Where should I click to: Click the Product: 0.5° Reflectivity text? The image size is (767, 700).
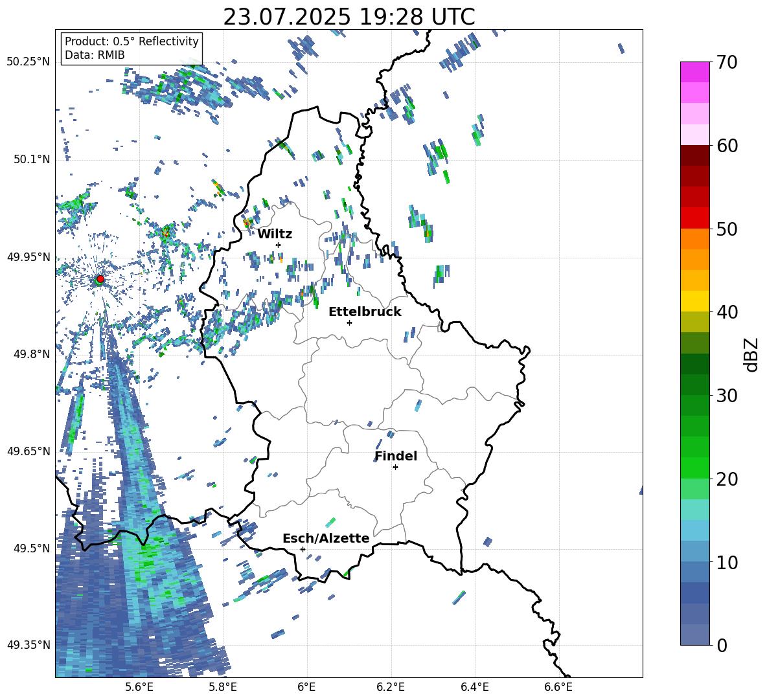pyautogui.click(x=132, y=41)
